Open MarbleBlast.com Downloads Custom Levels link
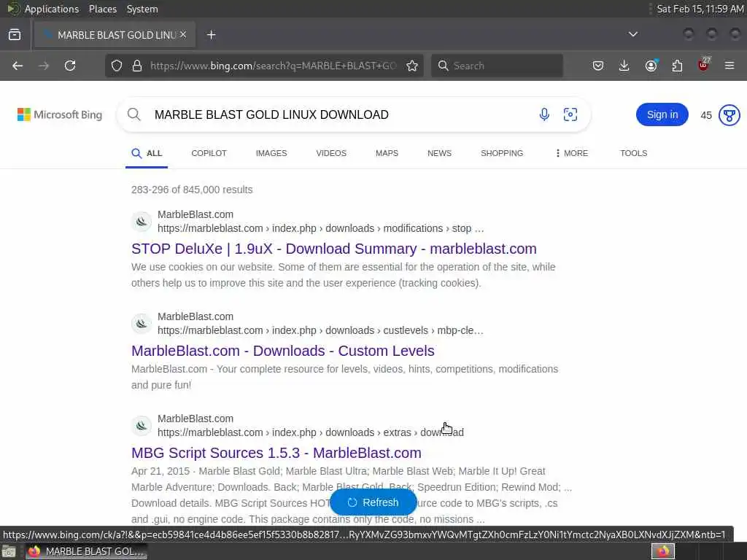 [283, 351]
